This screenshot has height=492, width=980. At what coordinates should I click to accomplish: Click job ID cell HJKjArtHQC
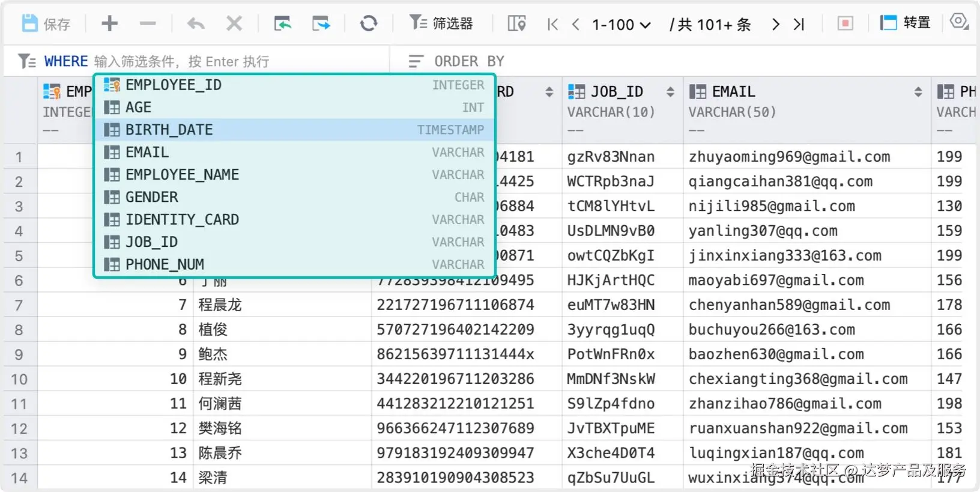click(611, 281)
